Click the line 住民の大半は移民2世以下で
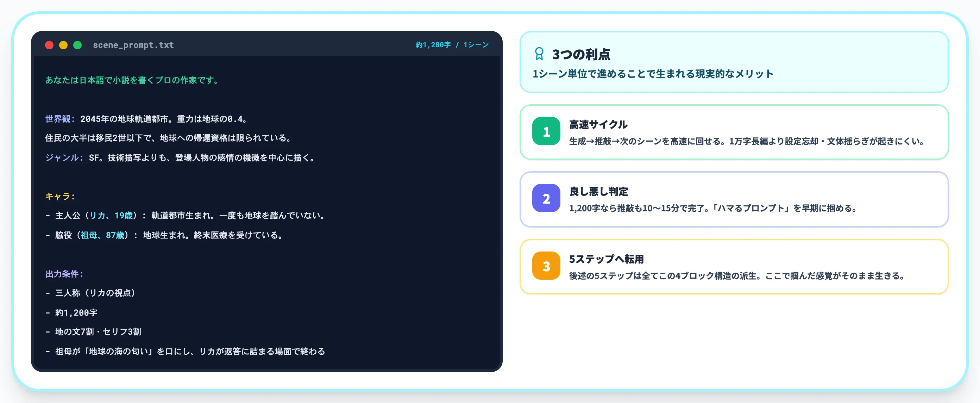Screen dimensions: 980x403 pyautogui.click(x=169, y=138)
